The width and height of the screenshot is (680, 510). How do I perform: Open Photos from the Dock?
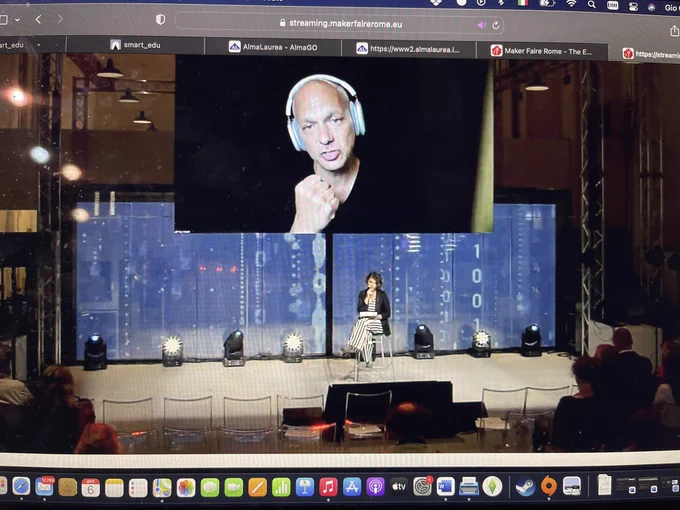pyautogui.click(x=186, y=488)
